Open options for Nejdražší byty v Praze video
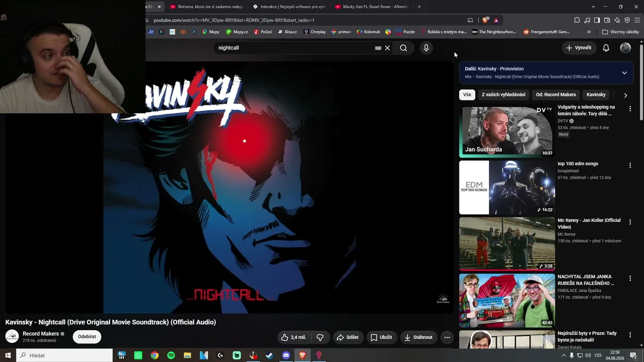This screenshot has height=362, width=644. click(630, 335)
